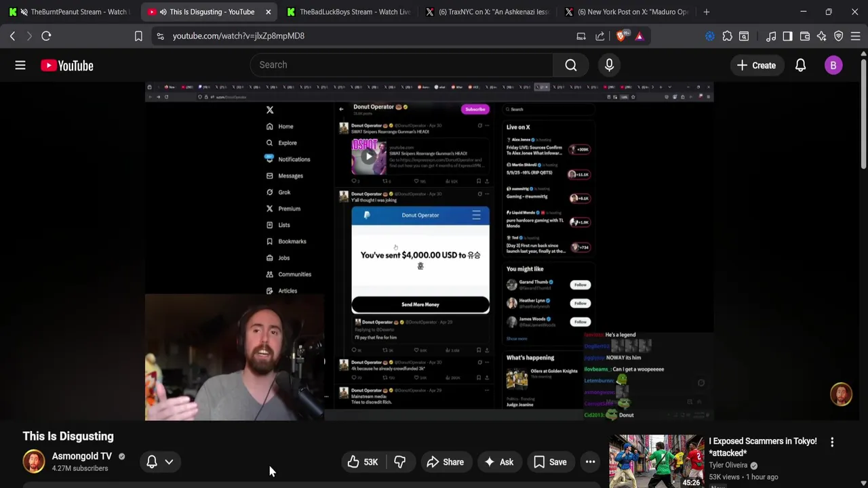Dislike this video
868x488 pixels.
tap(400, 462)
